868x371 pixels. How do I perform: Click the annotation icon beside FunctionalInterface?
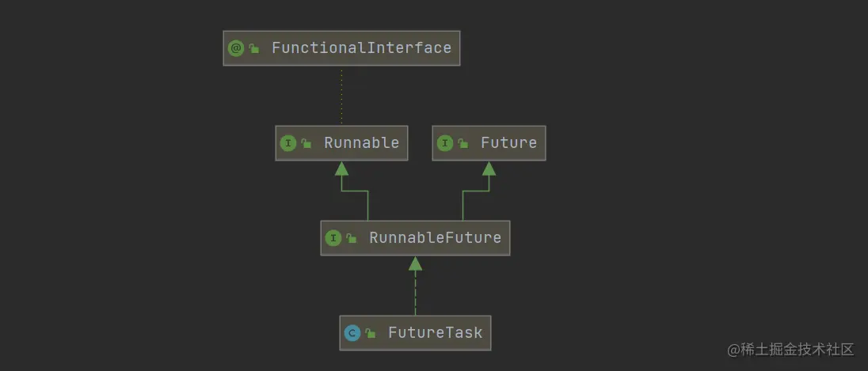click(236, 48)
